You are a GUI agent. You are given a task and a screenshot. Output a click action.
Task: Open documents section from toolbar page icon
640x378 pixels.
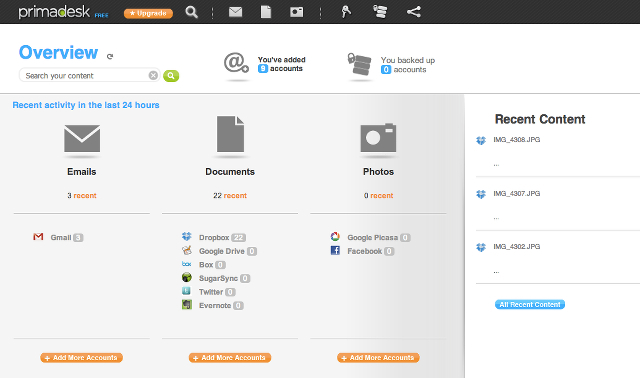(x=266, y=12)
